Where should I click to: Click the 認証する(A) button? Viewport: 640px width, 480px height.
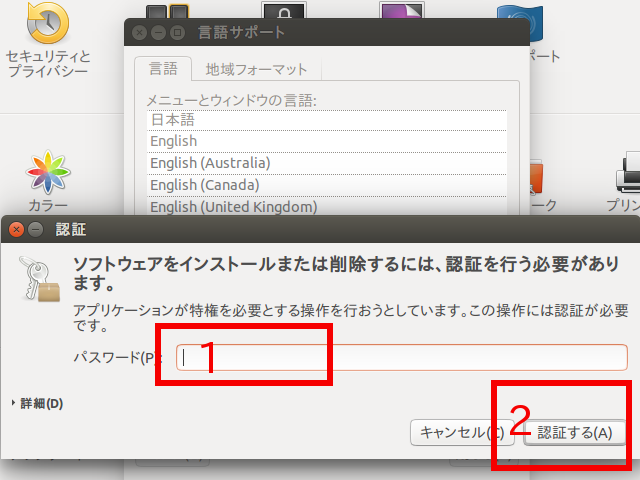(575, 432)
